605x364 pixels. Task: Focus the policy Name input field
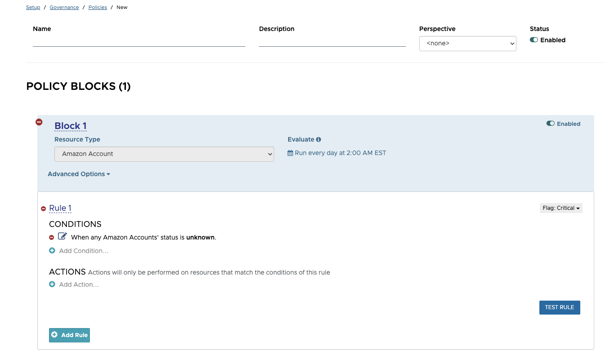click(139, 41)
